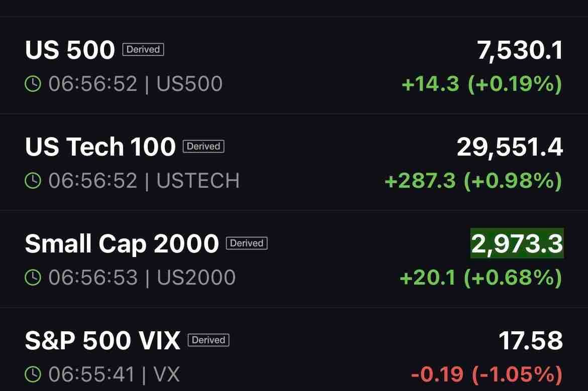Click the Derived badge beside Small Cap 2000
The image size is (588, 391).
(247, 243)
